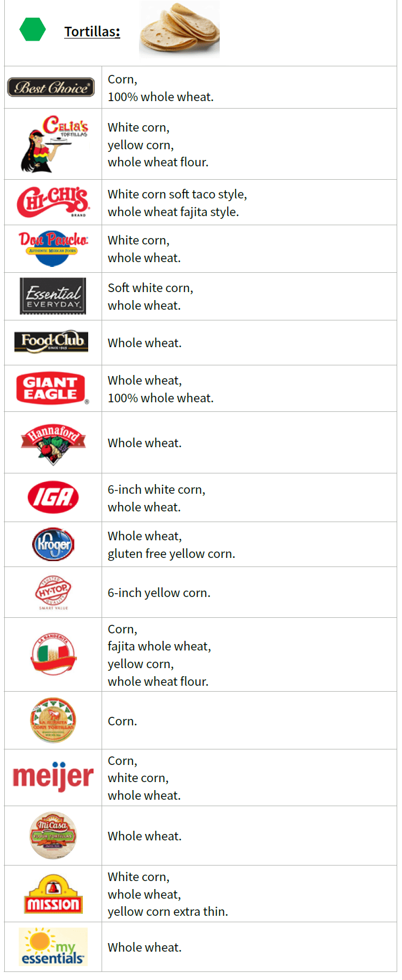The width and height of the screenshot is (402, 980).
Task: Click the Mission brand logo
Action: (53, 894)
